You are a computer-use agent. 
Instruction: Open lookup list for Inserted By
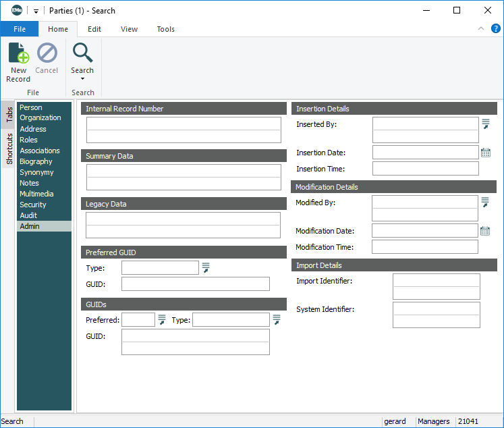click(x=485, y=124)
